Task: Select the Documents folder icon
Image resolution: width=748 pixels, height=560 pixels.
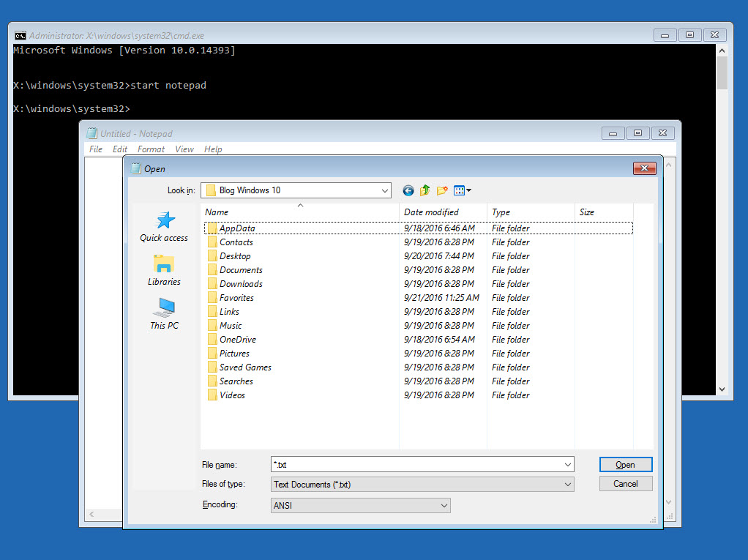Action: (212, 270)
